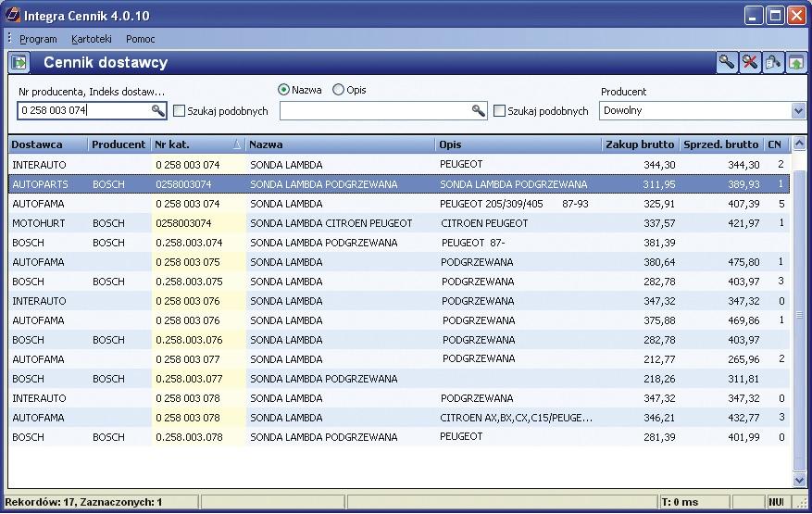Click the CN column header

point(777,144)
